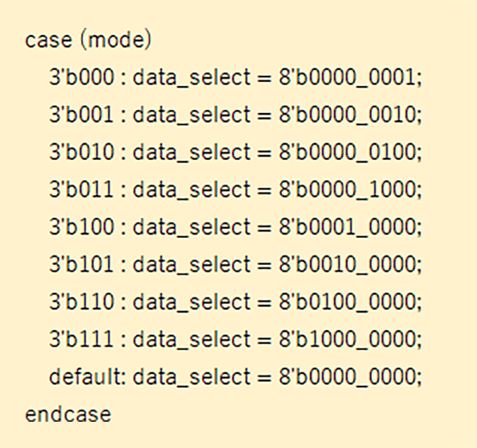Click the 'case (mode)' line
This screenshot has height=448, width=477.
pyautogui.click(x=88, y=40)
